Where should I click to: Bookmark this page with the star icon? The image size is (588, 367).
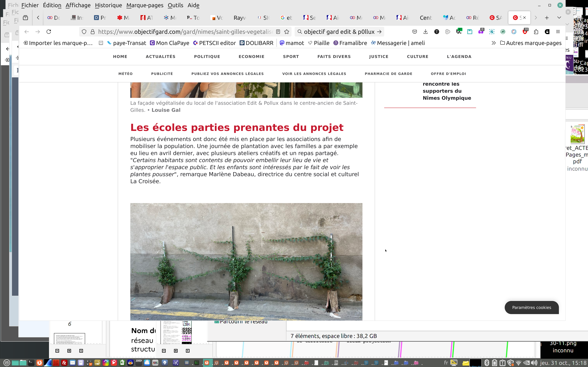click(x=287, y=32)
